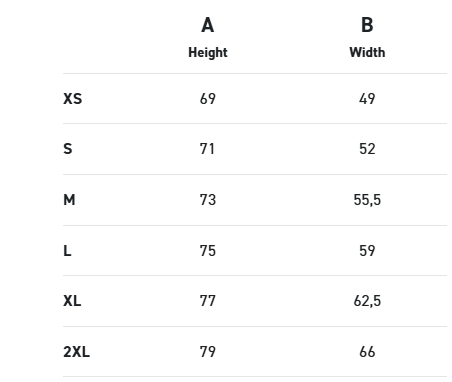452x382 pixels.
Task: Click height value 69 for XS
Action: tap(208, 99)
